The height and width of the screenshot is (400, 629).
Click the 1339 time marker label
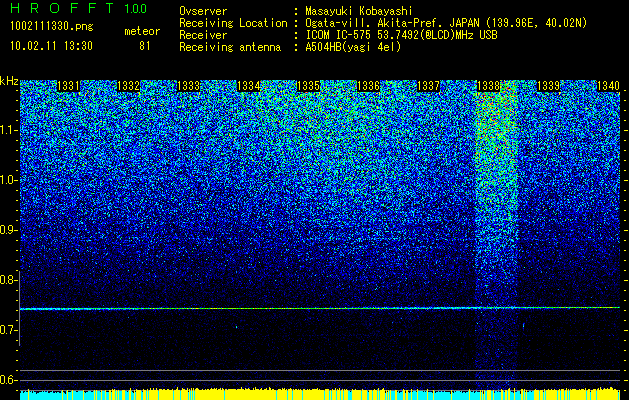(x=548, y=86)
